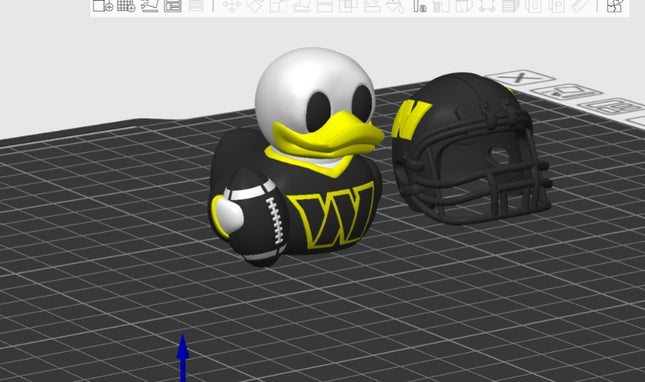Select the Scale gizmo tool
Screen dimensions: 645x382
click(278, 6)
